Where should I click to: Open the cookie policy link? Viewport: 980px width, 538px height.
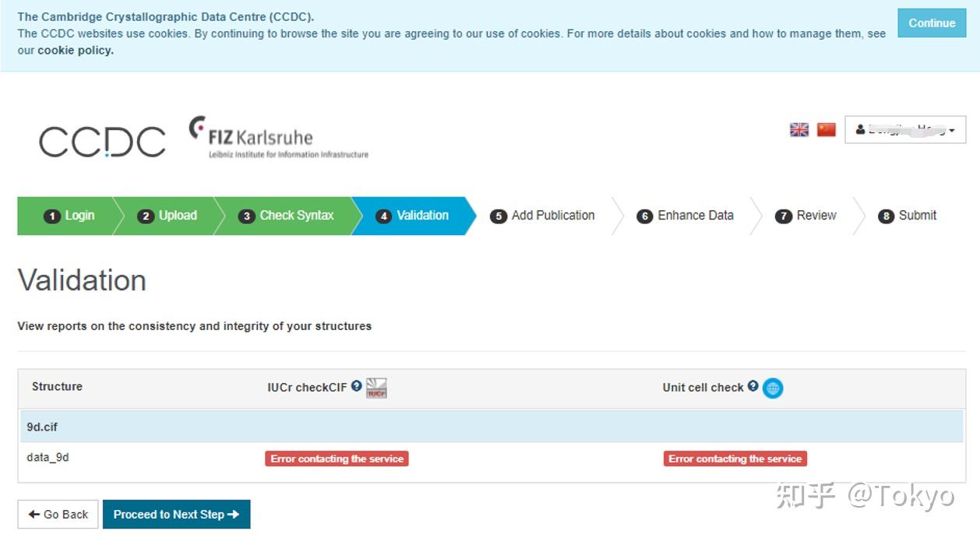tap(76, 51)
